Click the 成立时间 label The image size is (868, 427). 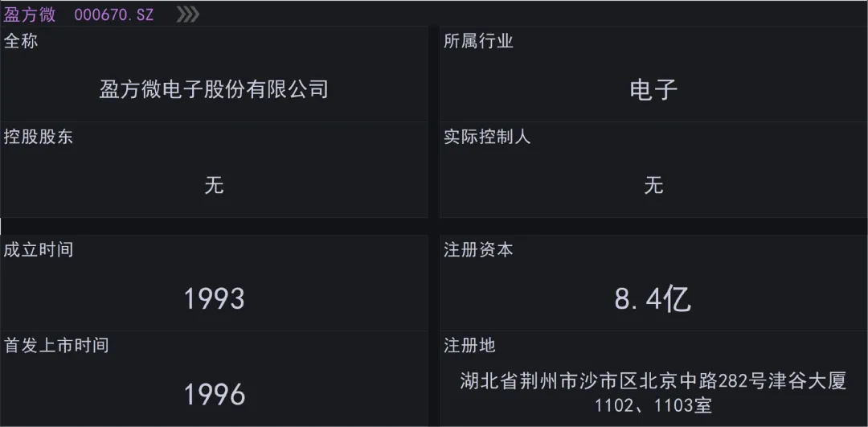click(x=39, y=250)
